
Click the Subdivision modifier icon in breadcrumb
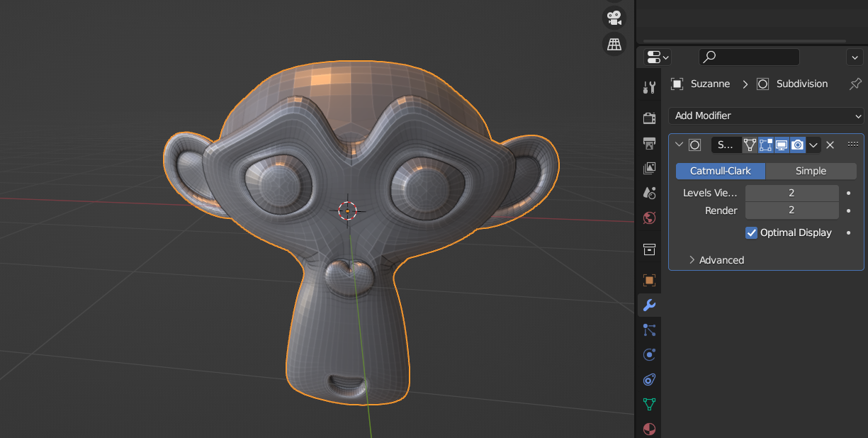point(762,84)
